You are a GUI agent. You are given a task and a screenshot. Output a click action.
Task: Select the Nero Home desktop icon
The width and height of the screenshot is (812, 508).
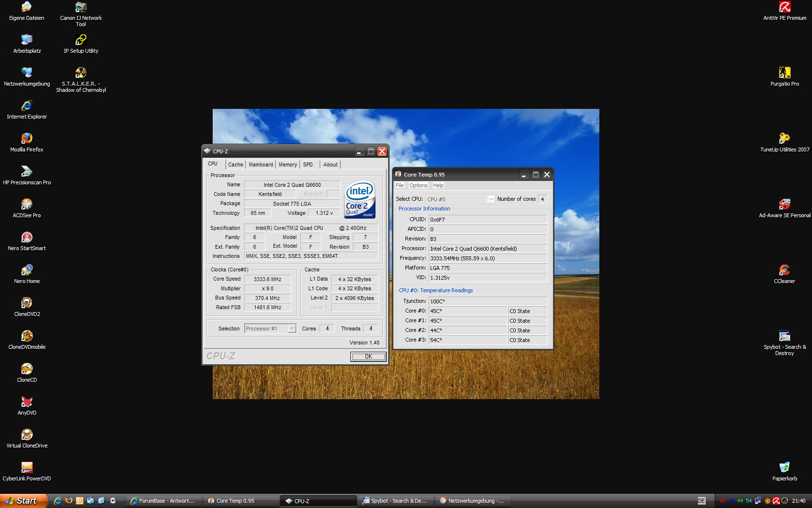coord(27,270)
